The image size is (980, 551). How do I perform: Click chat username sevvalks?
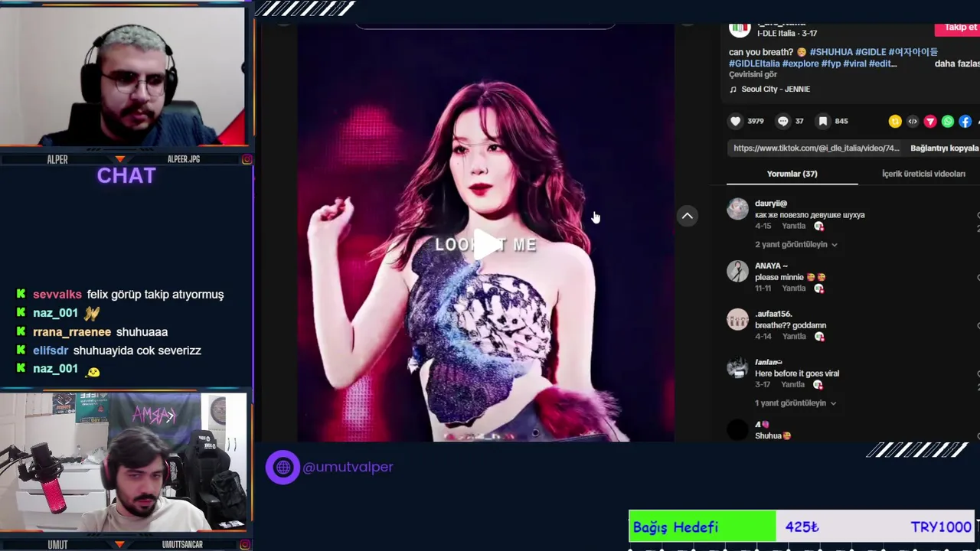click(57, 294)
